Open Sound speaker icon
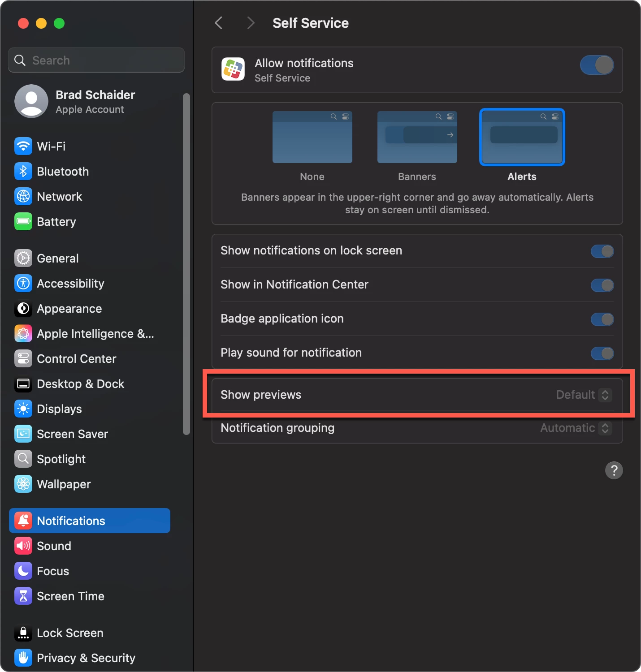Image resolution: width=641 pixels, height=672 pixels. [x=23, y=546]
